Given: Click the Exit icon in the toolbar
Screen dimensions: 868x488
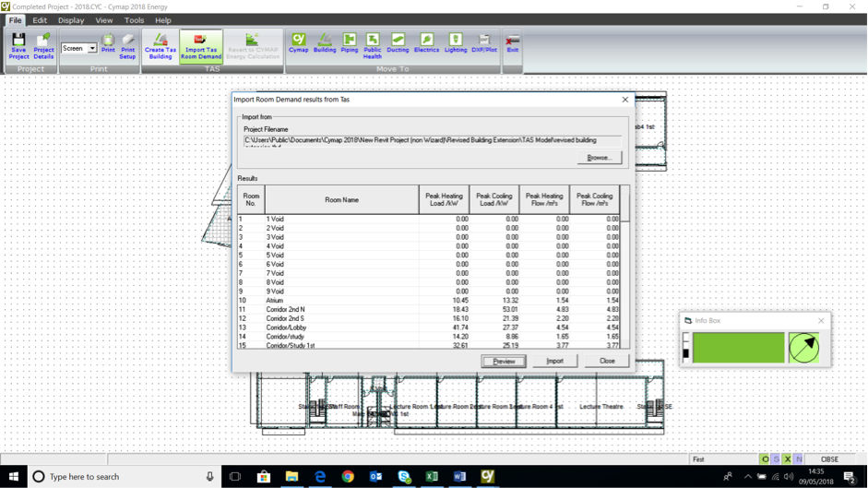Looking at the screenshot, I should [513, 43].
